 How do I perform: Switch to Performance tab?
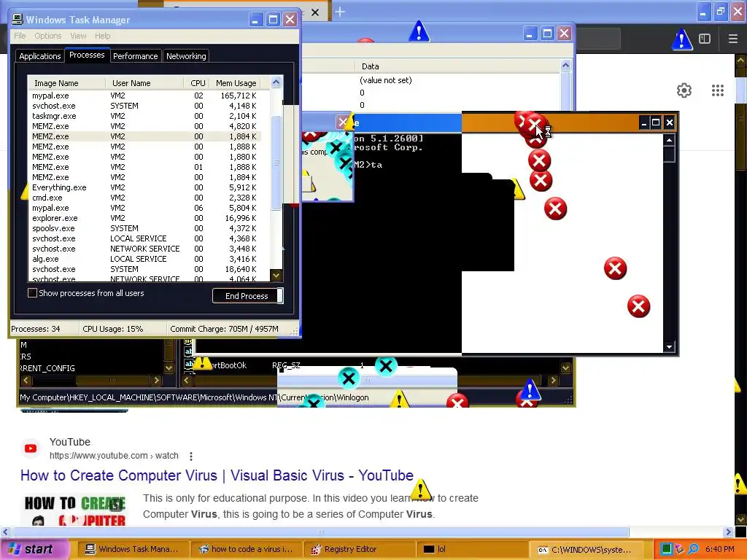pyautogui.click(x=135, y=56)
